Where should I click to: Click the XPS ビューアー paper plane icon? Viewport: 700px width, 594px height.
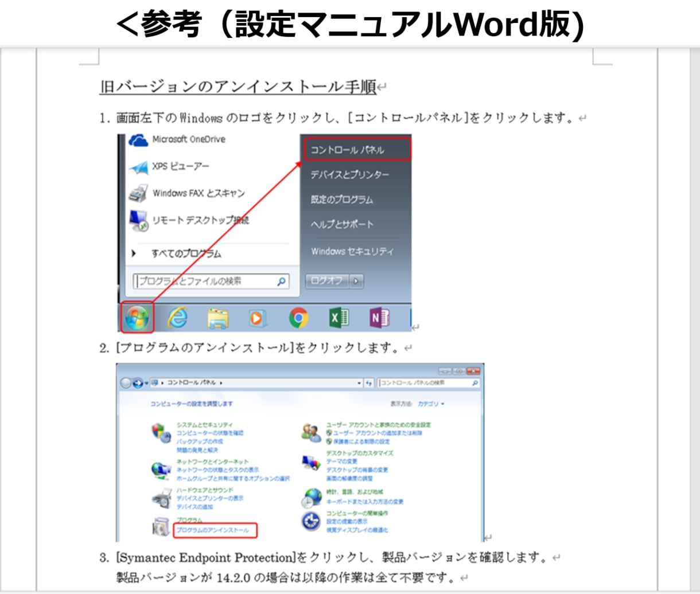(x=138, y=167)
